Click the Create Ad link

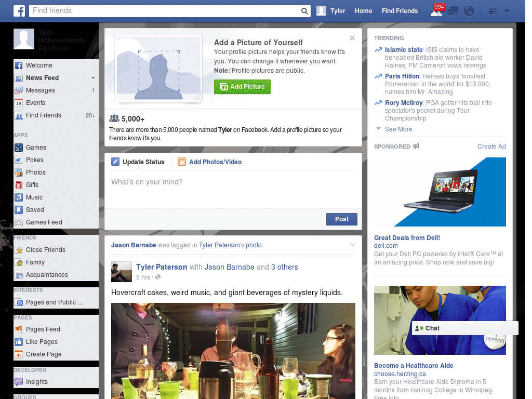click(491, 147)
